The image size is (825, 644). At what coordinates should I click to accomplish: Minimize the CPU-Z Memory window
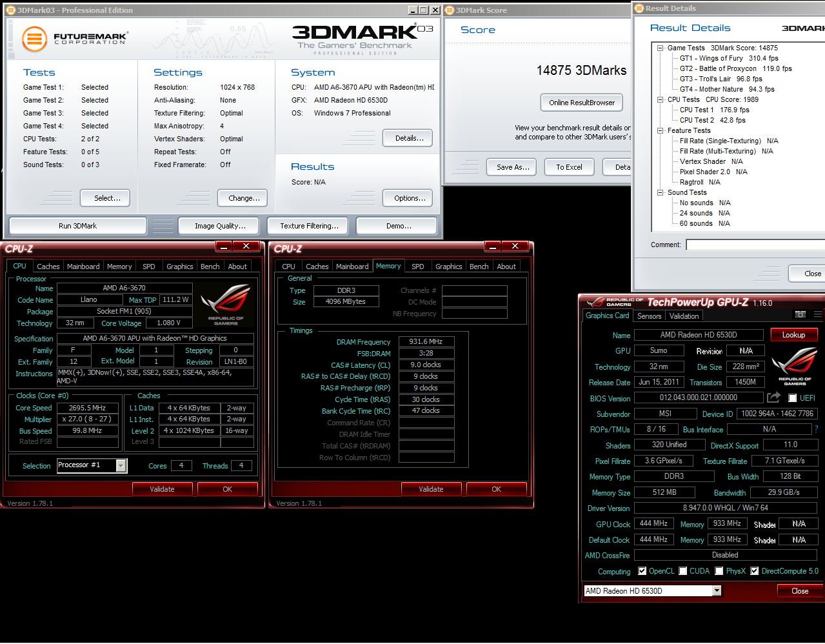pyautogui.click(x=493, y=247)
